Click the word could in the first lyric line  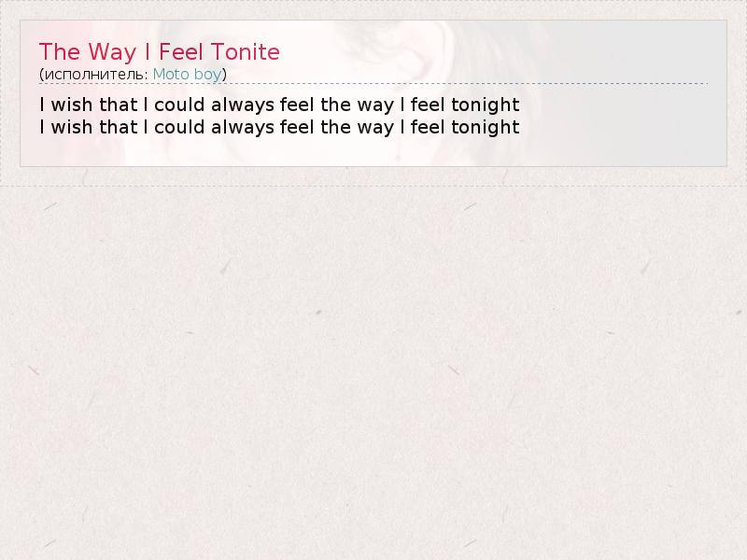(178, 104)
